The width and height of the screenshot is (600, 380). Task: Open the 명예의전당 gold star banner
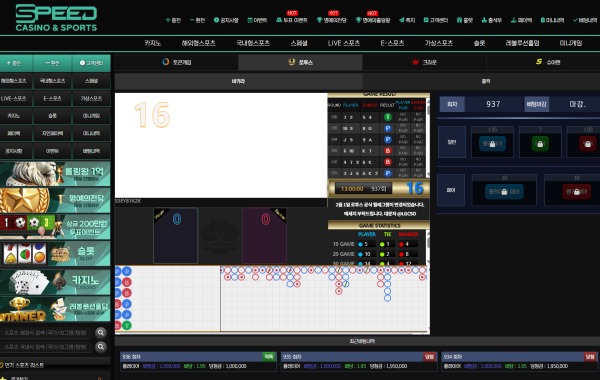pos(55,200)
